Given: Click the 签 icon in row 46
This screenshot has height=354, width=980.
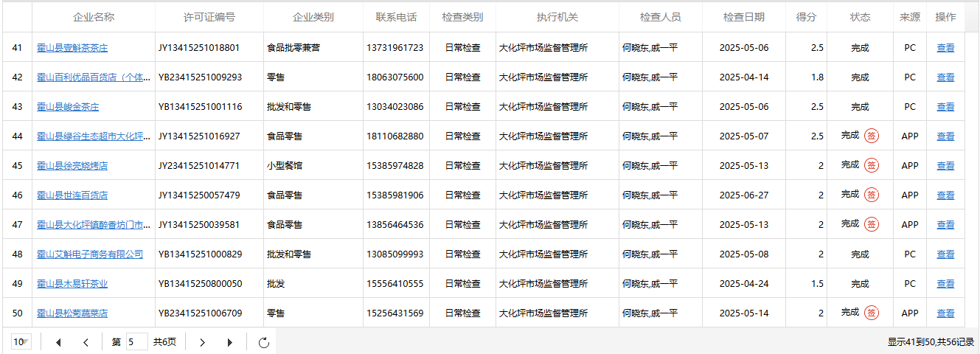Looking at the screenshot, I should click(x=872, y=195).
